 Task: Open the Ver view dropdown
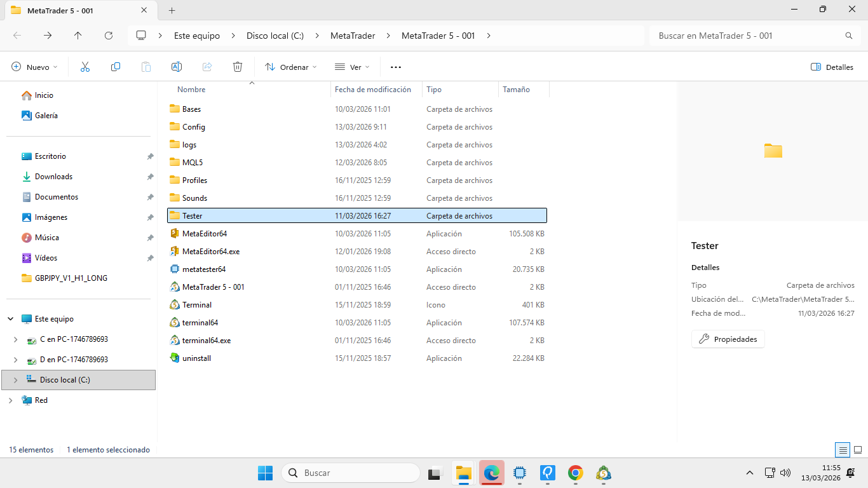[351, 67]
